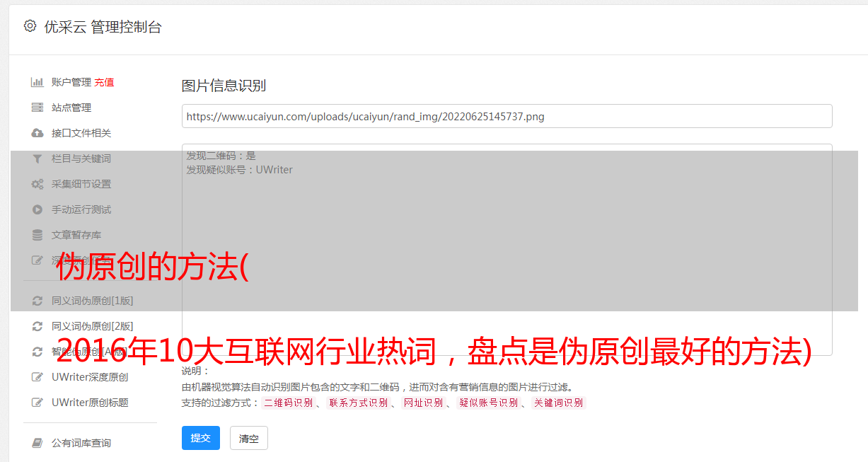The height and width of the screenshot is (462, 868).
Task: Click the database icon for 文章暂存库
Action: (x=37, y=235)
